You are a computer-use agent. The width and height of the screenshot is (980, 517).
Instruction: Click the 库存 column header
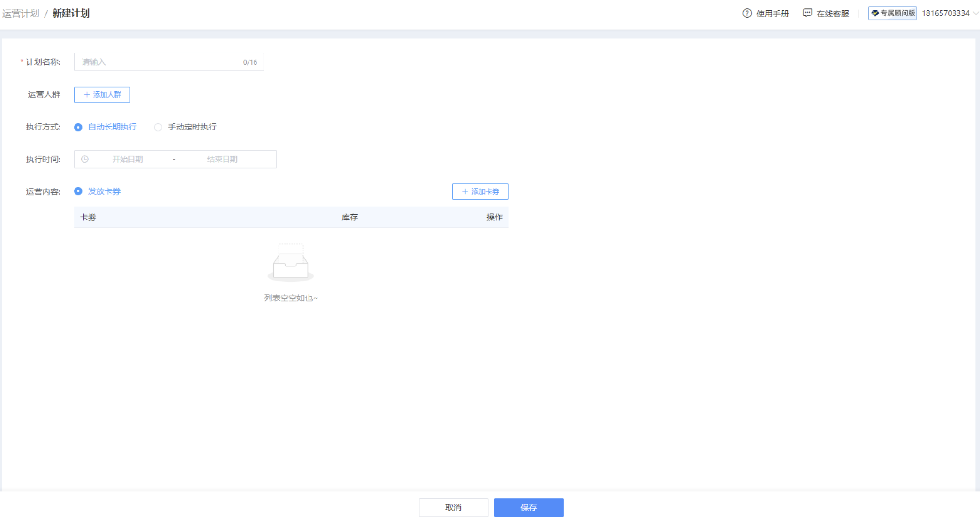[349, 217]
